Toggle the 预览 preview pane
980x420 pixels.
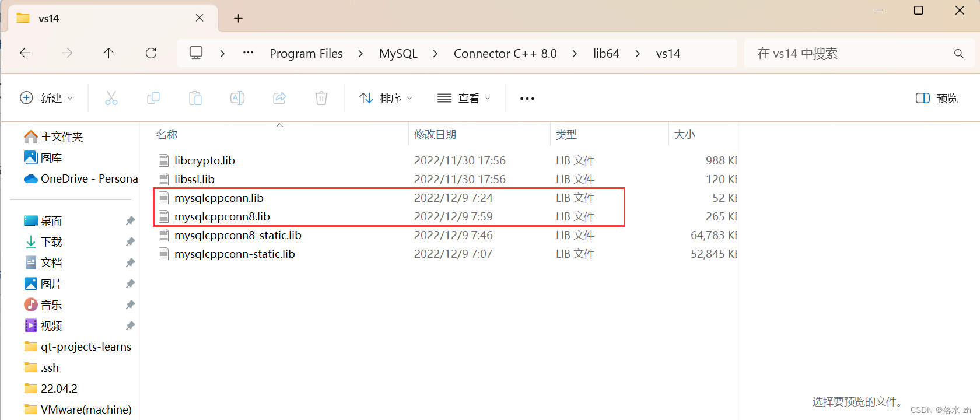pos(937,98)
